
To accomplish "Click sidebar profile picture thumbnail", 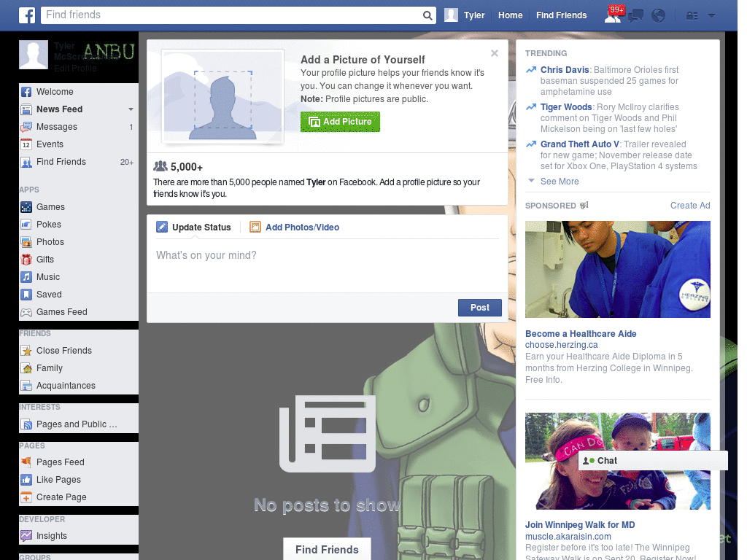I will coord(34,55).
